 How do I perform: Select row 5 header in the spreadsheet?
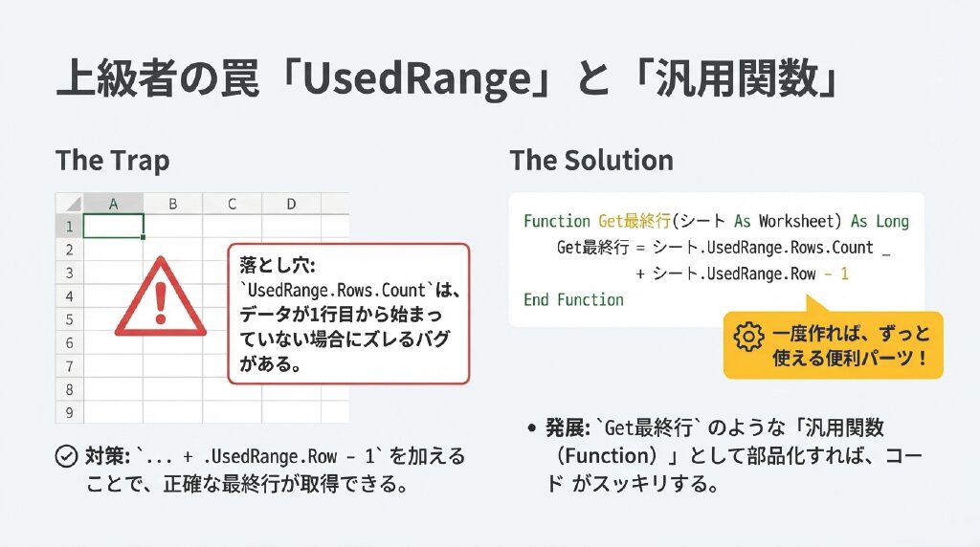tap(69, 319)
